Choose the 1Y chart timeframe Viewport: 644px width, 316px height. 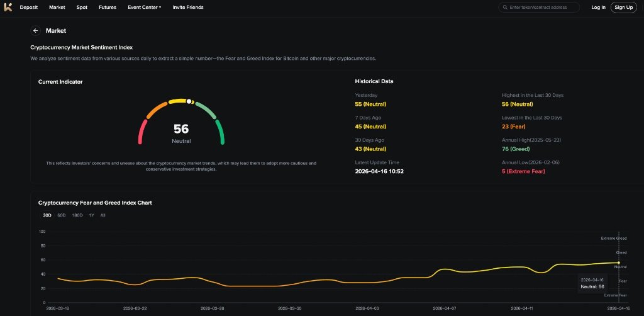91,215
